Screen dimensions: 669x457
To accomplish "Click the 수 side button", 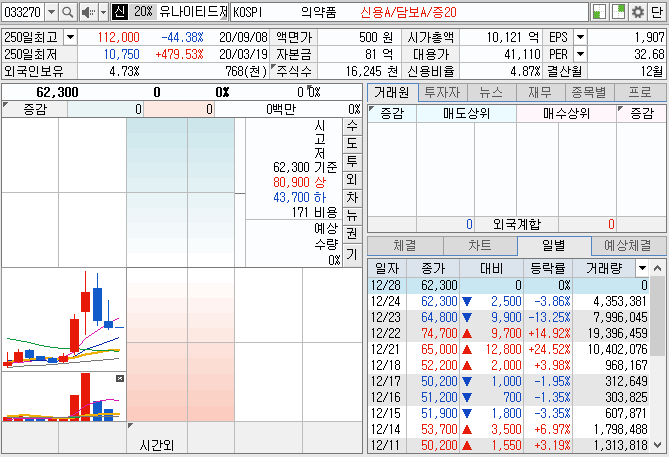I will (x=352, y=126).
